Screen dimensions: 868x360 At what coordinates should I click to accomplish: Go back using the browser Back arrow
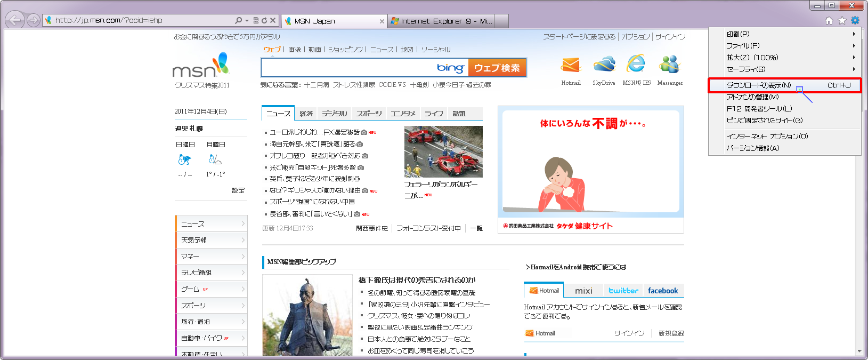tap(14, 20)
